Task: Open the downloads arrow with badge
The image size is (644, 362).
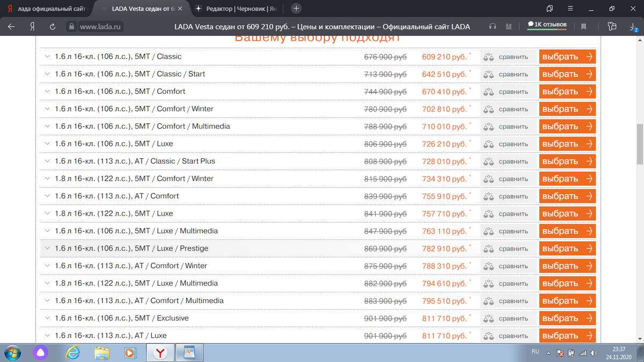Action: click(633, 26)
